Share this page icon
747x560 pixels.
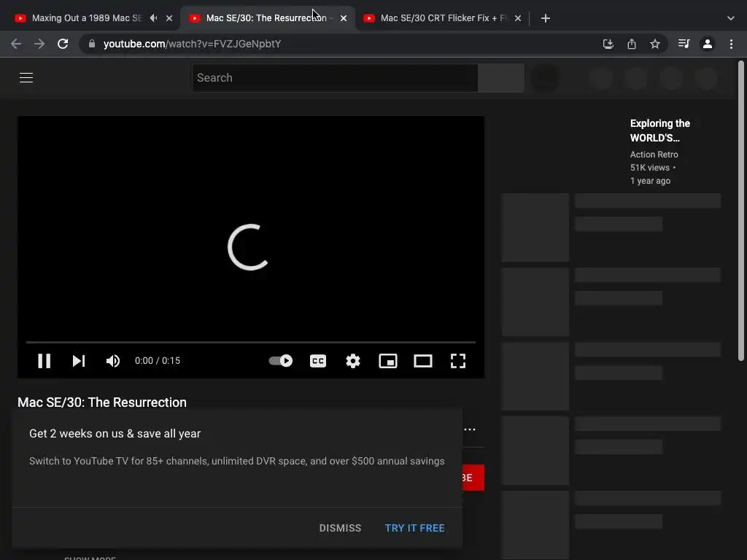[x=632, y=44]
